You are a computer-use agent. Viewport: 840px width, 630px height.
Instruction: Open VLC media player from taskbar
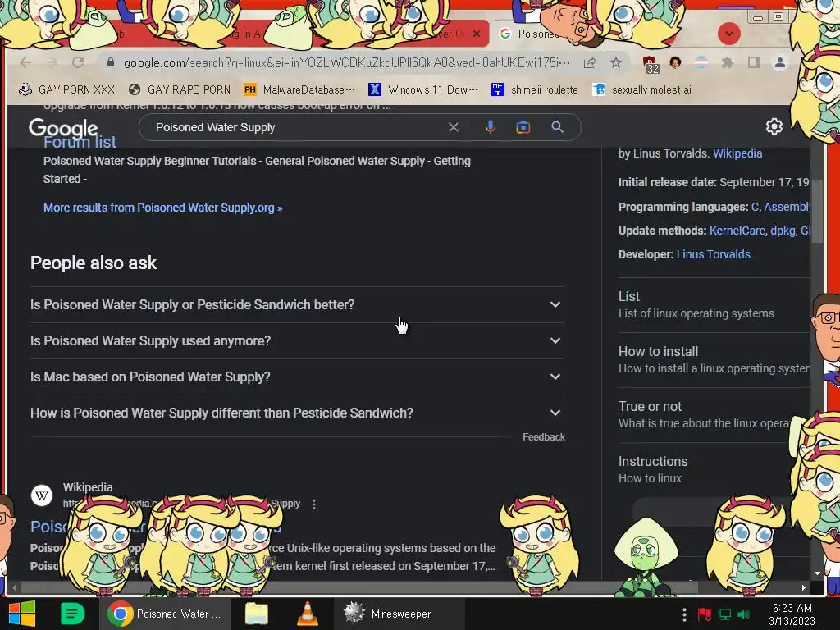(x=308, y=614)
